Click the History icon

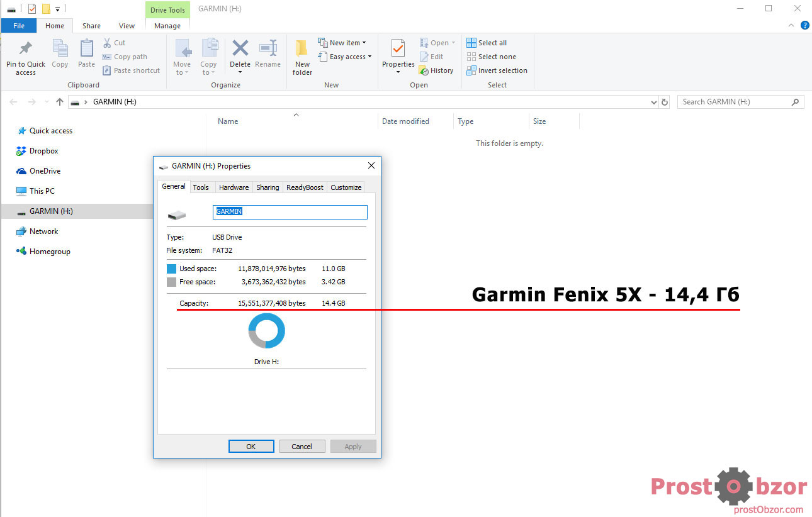coord(424,70)
